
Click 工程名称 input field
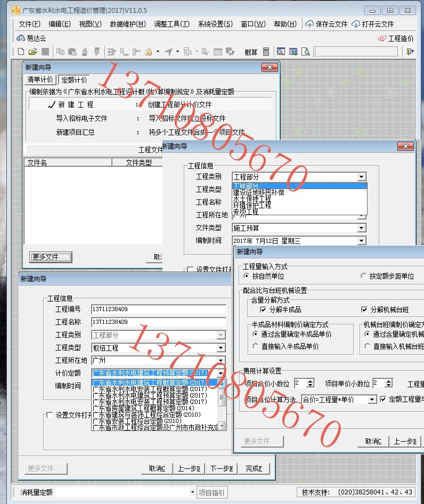[159, 322]
